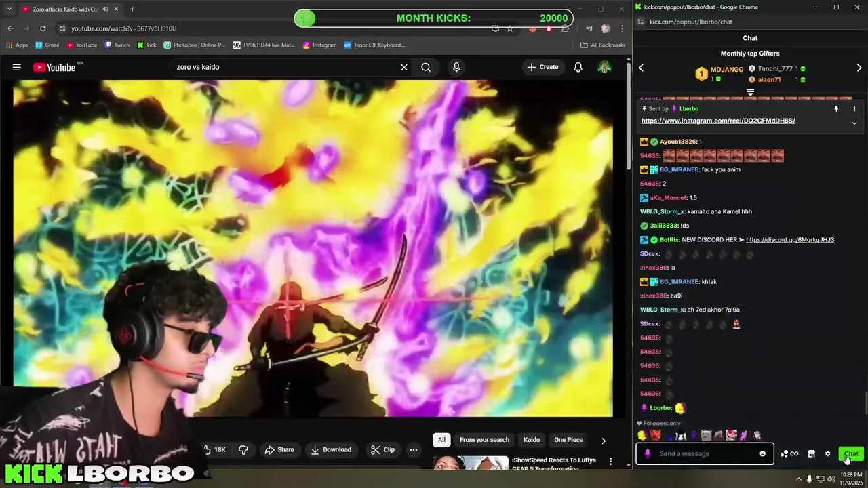868x488 pixels.
Task: Create a Clip from the video
Action: (x=382, y=449)
